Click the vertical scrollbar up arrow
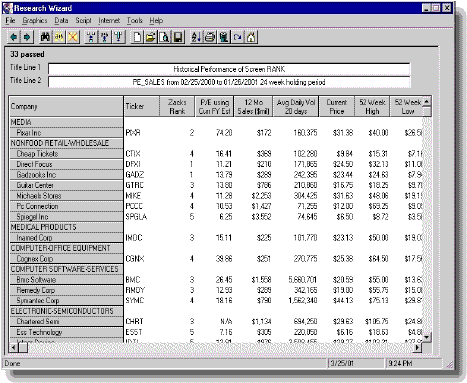 click(427, 101)
